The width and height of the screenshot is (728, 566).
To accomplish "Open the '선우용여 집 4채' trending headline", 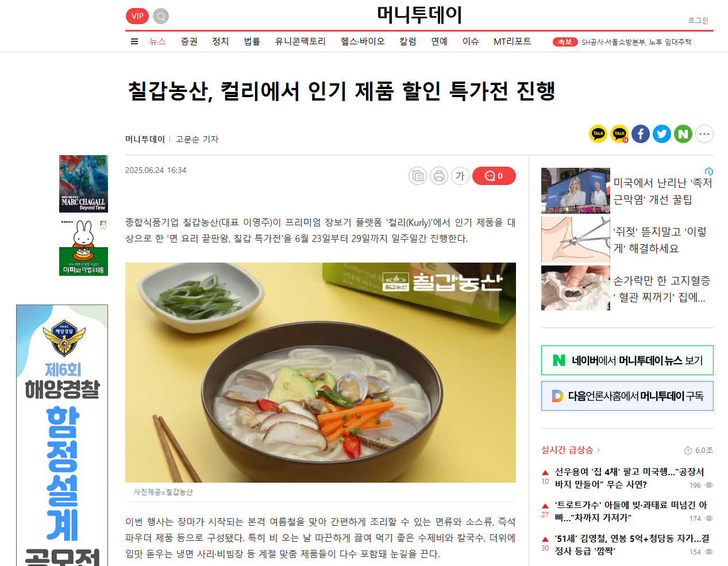I will tap(629, 478).
